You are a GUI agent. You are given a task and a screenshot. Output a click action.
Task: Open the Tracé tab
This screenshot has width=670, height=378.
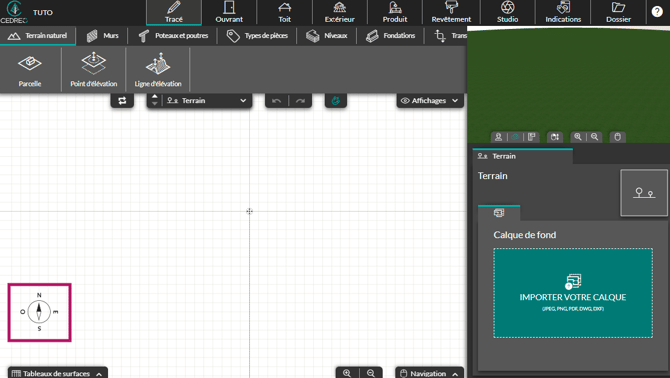(173, 12)
